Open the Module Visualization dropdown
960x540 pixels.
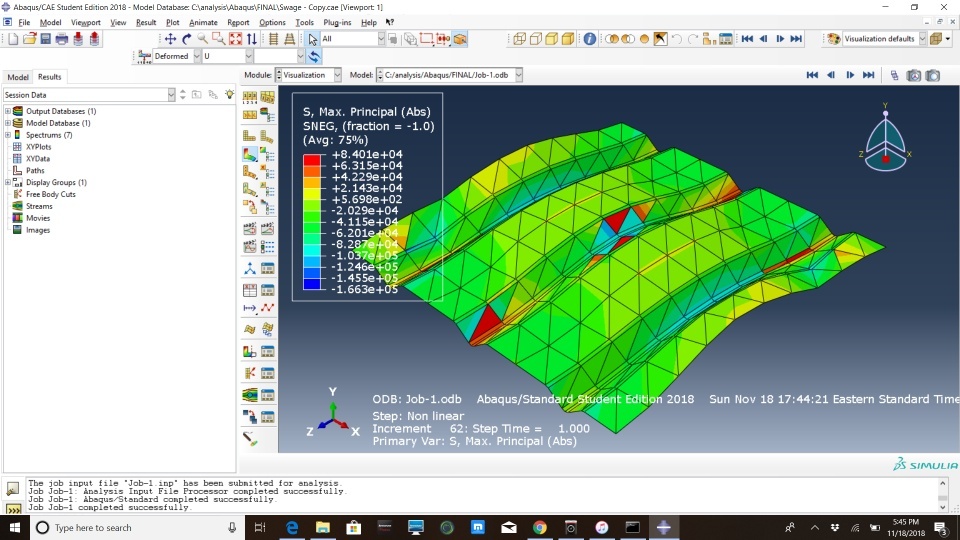[x=308, y=75]
